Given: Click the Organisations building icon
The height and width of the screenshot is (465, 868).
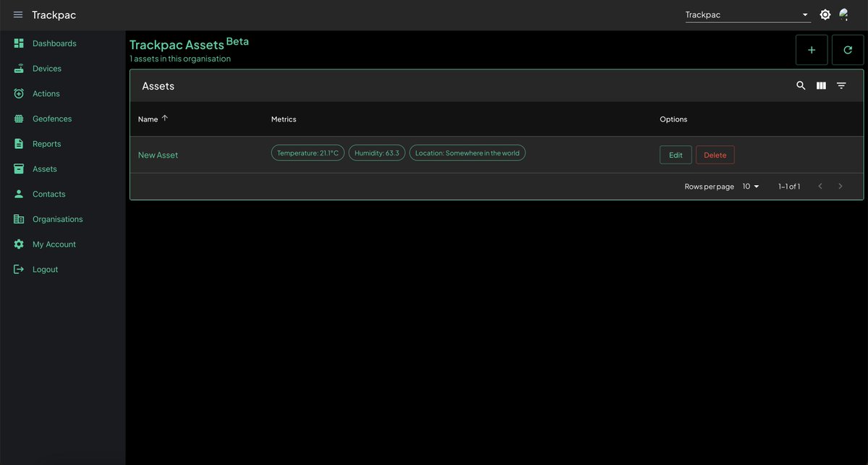Looking at the screenshot, I should [19, 219].
